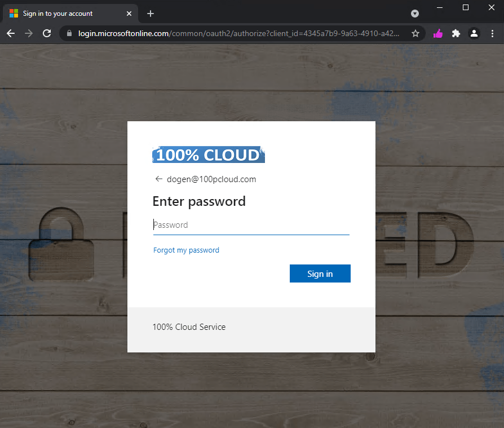The width and height of the screenshot is (504, 428).
Task: Click the login.microsoftonline.com address bar
Action: pos(237,33)
